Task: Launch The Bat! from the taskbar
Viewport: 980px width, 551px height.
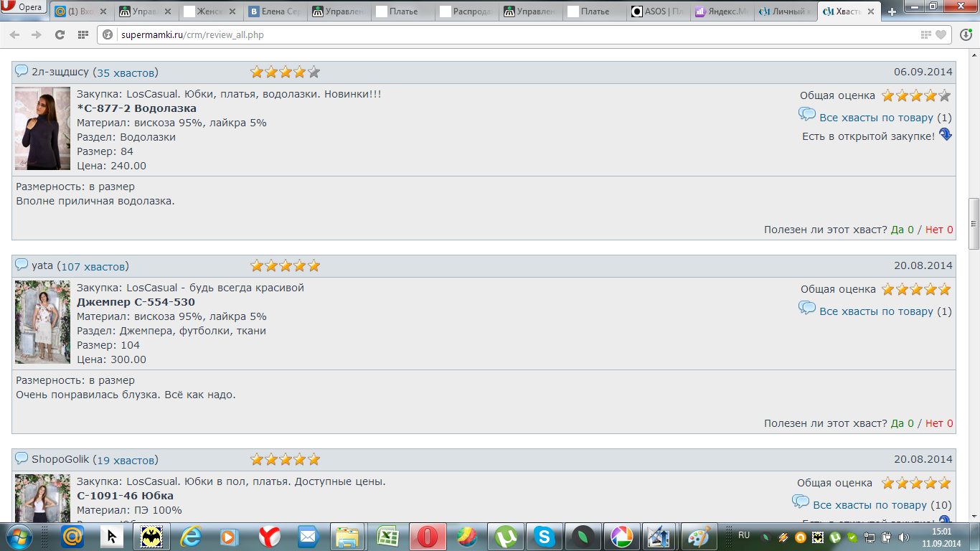Action: coord(151,536)
